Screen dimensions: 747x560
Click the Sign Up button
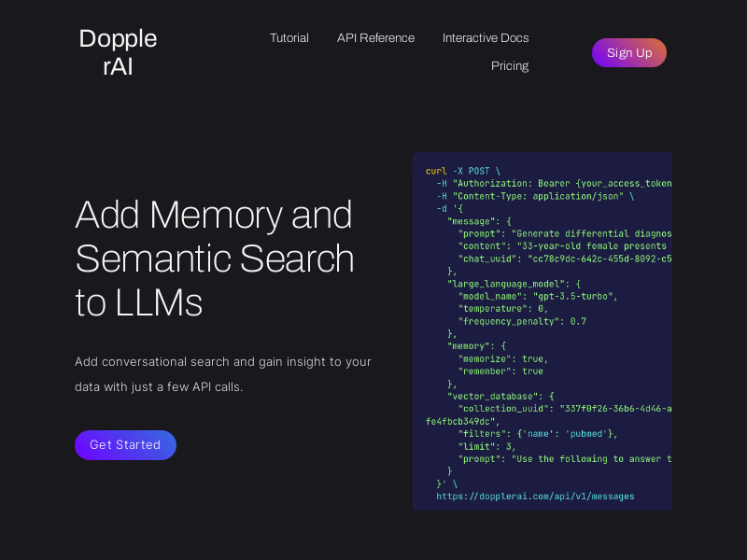(628, 52)
